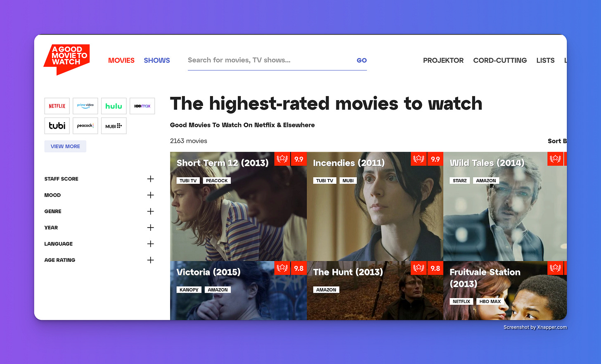This screenshot has height=364, width=601.
Task: Open Fruitvale Station (2013) title
Action: tap(485, 278)
